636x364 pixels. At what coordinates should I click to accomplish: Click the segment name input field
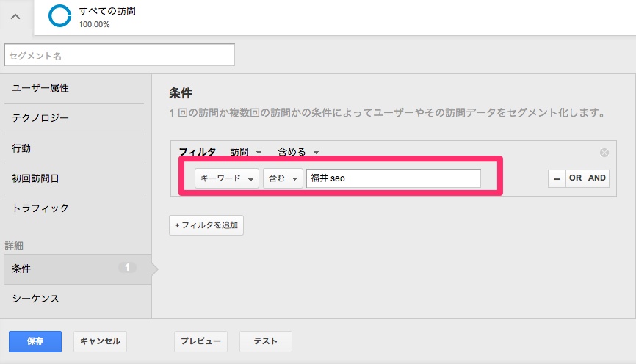tap(120, 55)
